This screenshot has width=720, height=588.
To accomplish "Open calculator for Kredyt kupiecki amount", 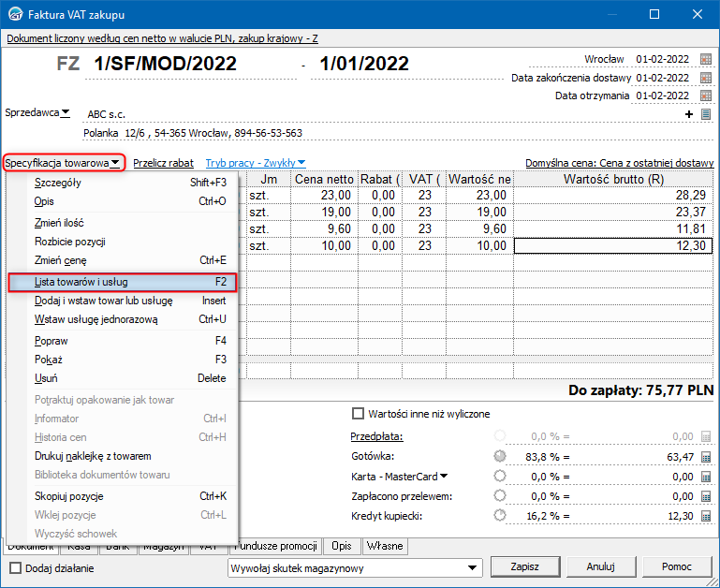I will [705, 516].
